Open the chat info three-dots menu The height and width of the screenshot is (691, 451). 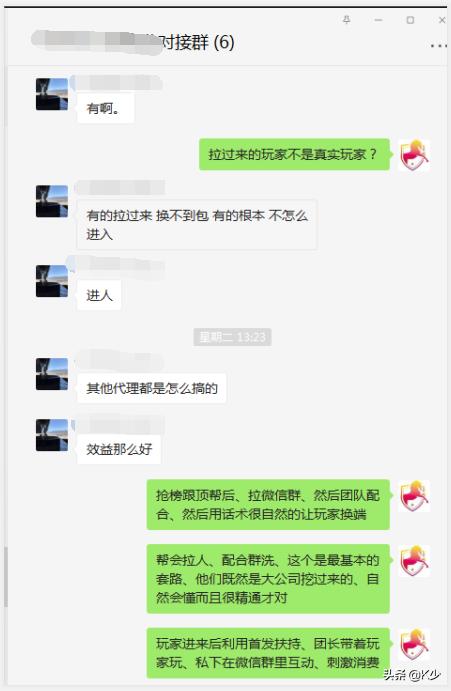[x=438, y=45]
